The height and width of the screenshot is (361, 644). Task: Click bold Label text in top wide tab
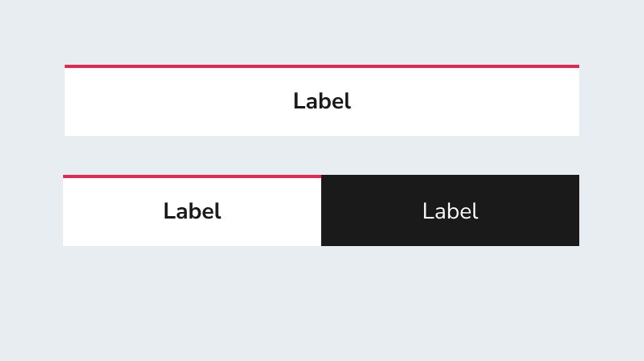point(322,101)
